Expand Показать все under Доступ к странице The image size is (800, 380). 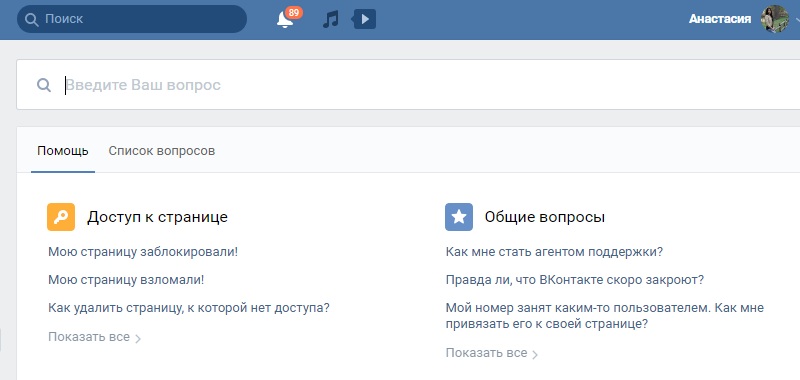tap(94, 337)
